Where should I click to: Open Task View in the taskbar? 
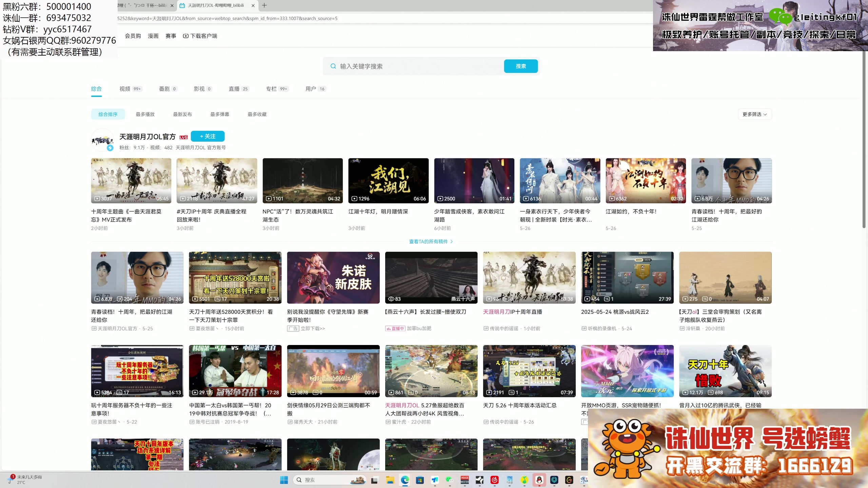374,480
